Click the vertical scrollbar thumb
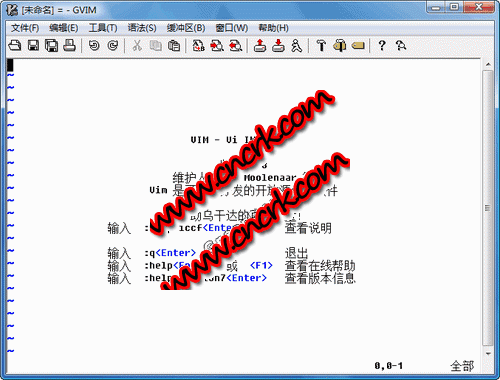 pos(488,208)
